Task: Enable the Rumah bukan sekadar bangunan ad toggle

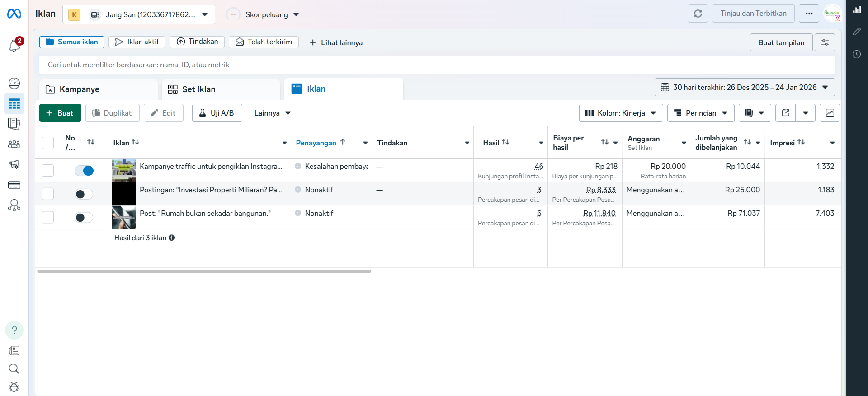Action: click(84, 218)
